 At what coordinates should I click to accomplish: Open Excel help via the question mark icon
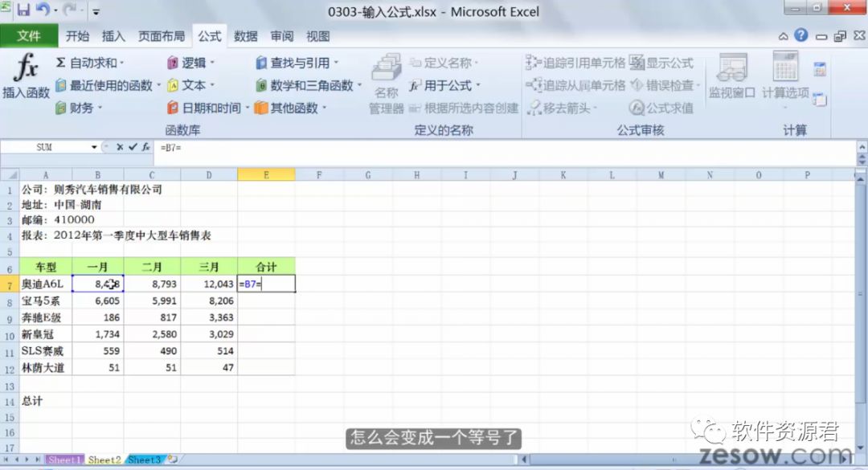point(801,35)
